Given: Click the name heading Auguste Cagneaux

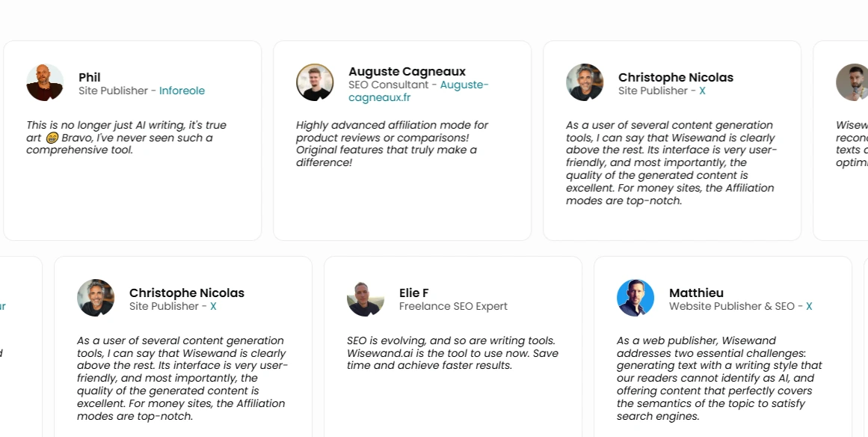Looking at the screenshot, I should pyautogui.click(x=407, y=71).
